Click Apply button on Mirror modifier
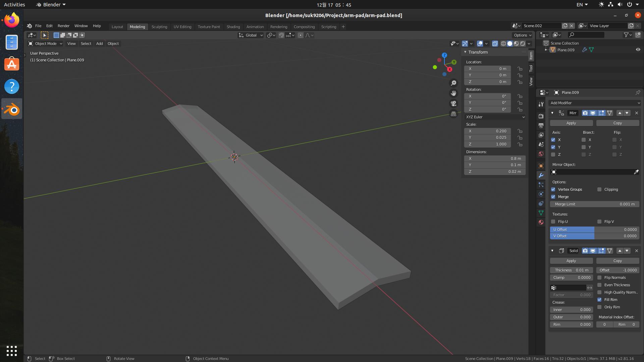Screen dimensions: 644x362 pyautogui.click(x=572, y=123)
